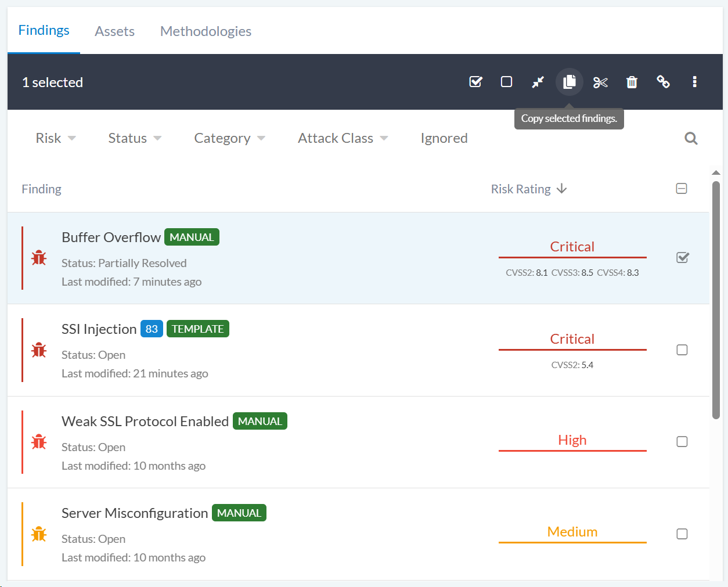Open the Methodologies tab
Image resolution: width=728 pixels, height=587 pixels.
[x=206, y=31]
